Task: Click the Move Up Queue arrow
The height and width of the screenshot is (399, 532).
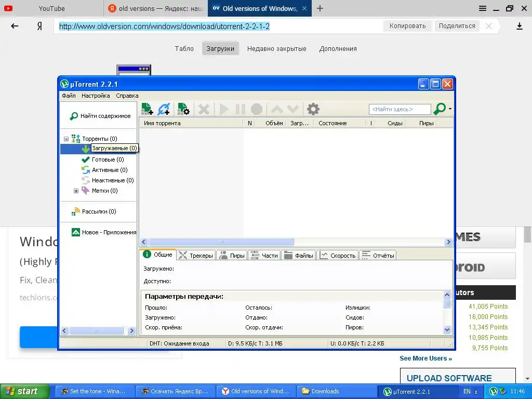Action: coord(277,109)
